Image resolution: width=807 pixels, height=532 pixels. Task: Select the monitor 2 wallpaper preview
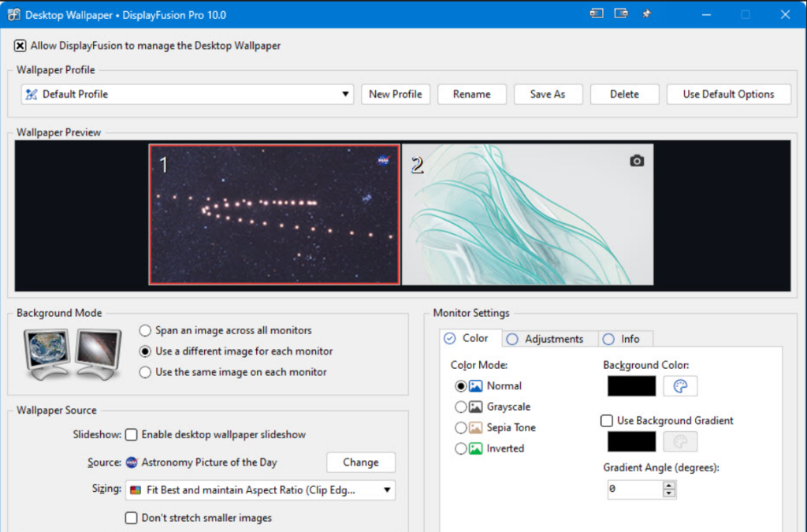[528, 214]
